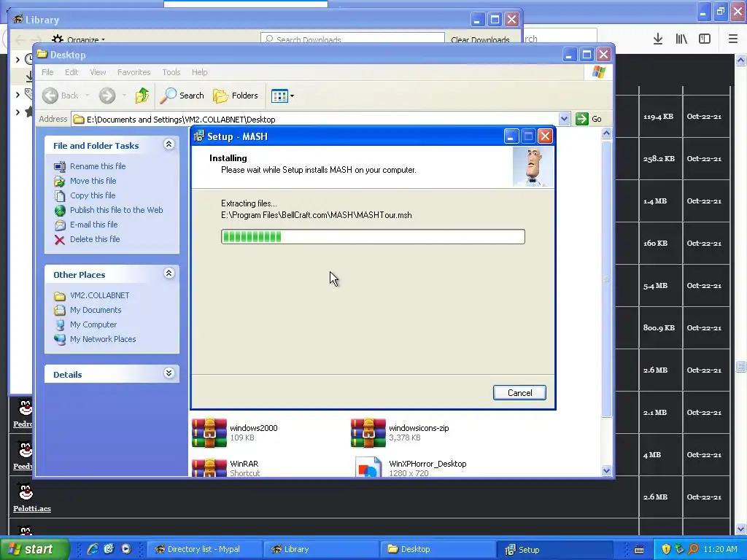Open browser downloads arrow icon
747x560 pixels.
coord(658,39)
